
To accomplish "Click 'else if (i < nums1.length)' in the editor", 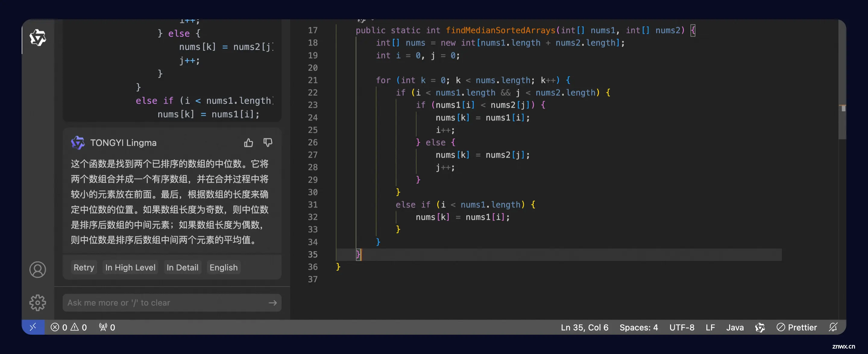I will (x=460, y=205).
